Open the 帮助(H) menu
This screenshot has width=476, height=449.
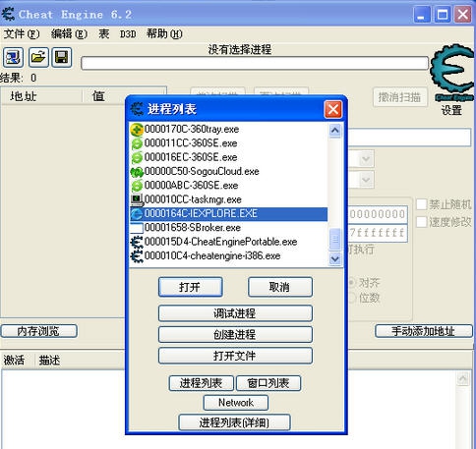(x=164, y=33)
